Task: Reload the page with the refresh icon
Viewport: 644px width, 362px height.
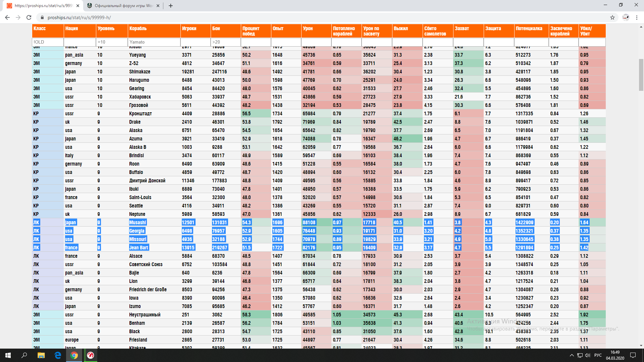Action: pyautogui.click(x=29, y=17)
